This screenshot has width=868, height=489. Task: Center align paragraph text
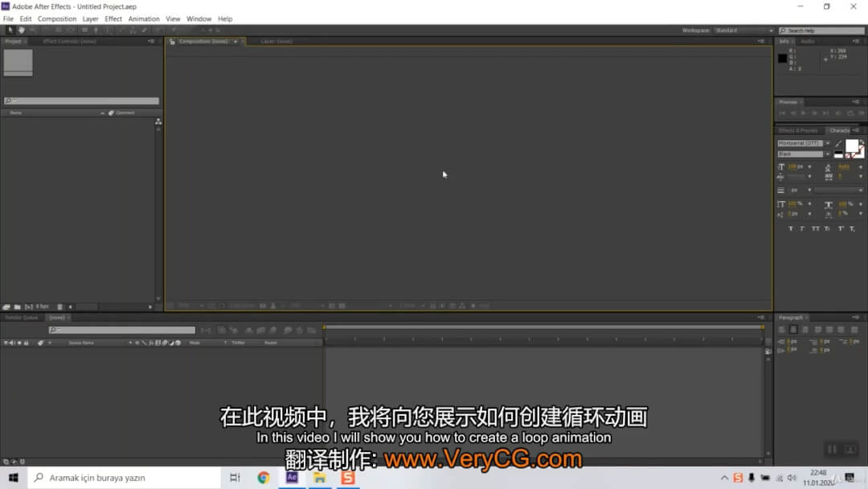coord(793,330)
